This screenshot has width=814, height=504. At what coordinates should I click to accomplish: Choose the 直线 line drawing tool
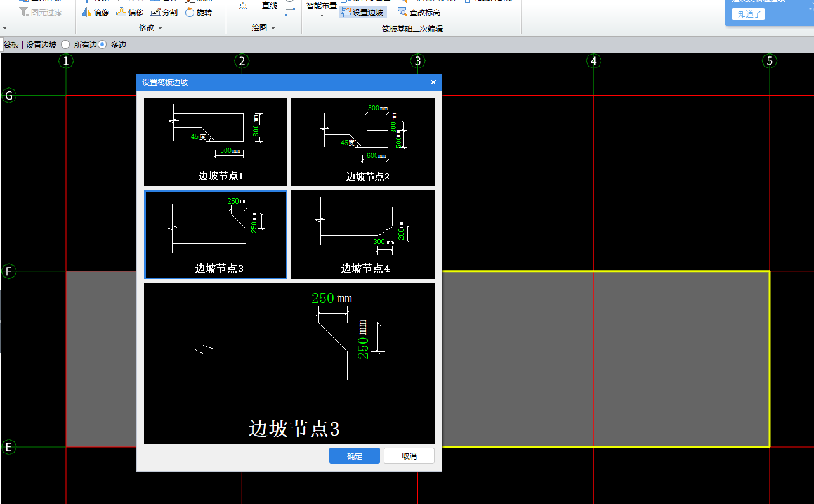click(270, 6)
